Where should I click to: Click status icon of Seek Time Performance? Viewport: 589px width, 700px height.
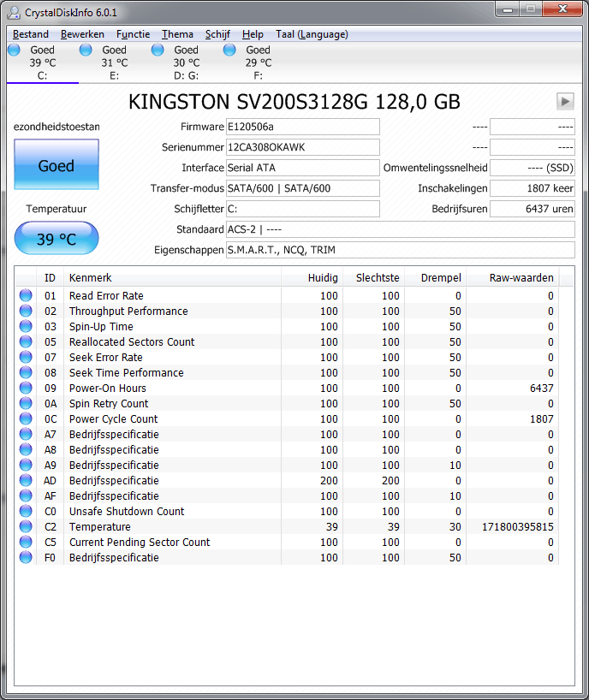click(x=26, y=372)
